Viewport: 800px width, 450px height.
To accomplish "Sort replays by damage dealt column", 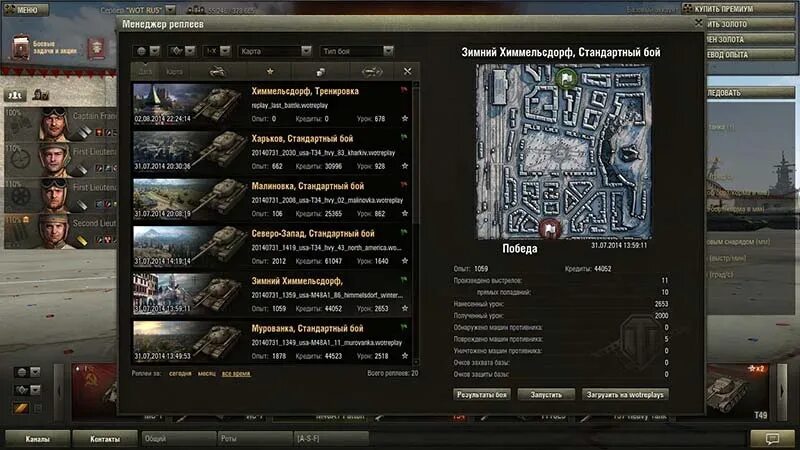I will [x=371, y=72].
